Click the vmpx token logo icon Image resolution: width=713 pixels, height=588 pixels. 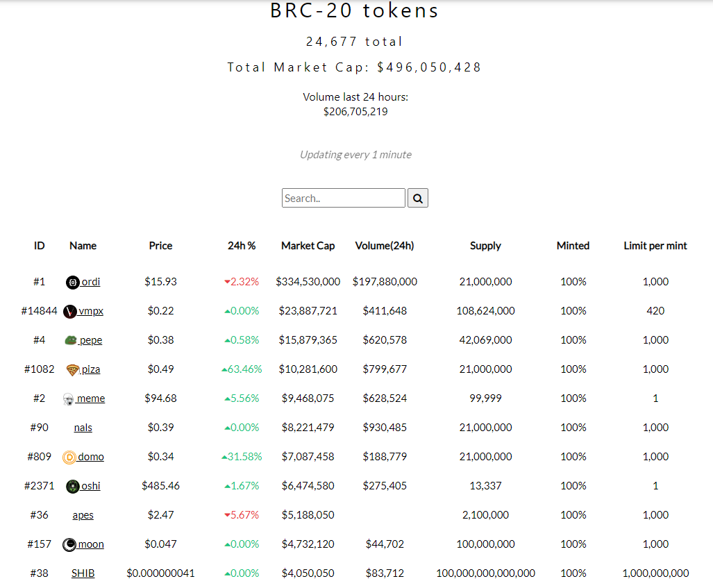tap(69, 312)
